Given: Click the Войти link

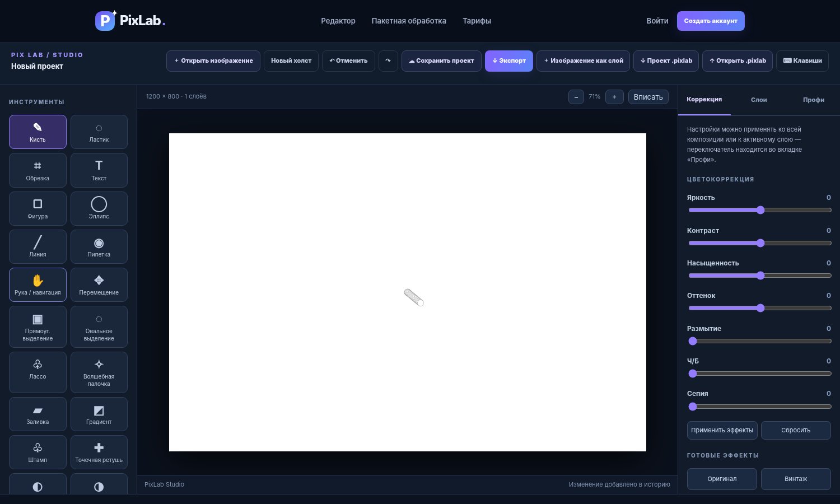Looking at the screenshot, I should (657, 21).
